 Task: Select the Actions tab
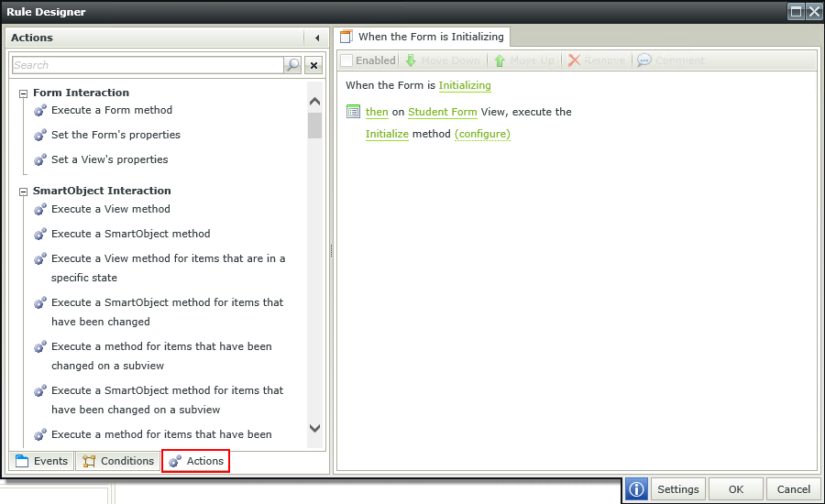pyautogui.click(x=196, y=461)
